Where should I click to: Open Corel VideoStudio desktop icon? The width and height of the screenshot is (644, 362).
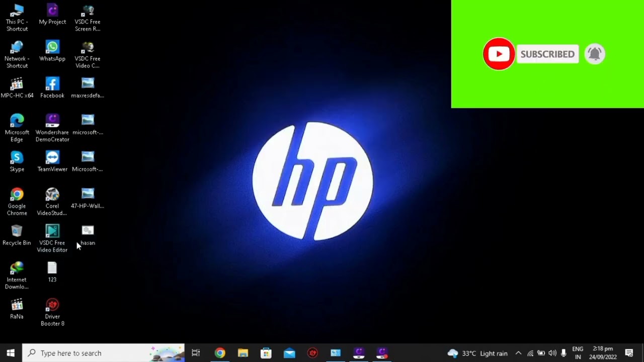tap(52, 202)
